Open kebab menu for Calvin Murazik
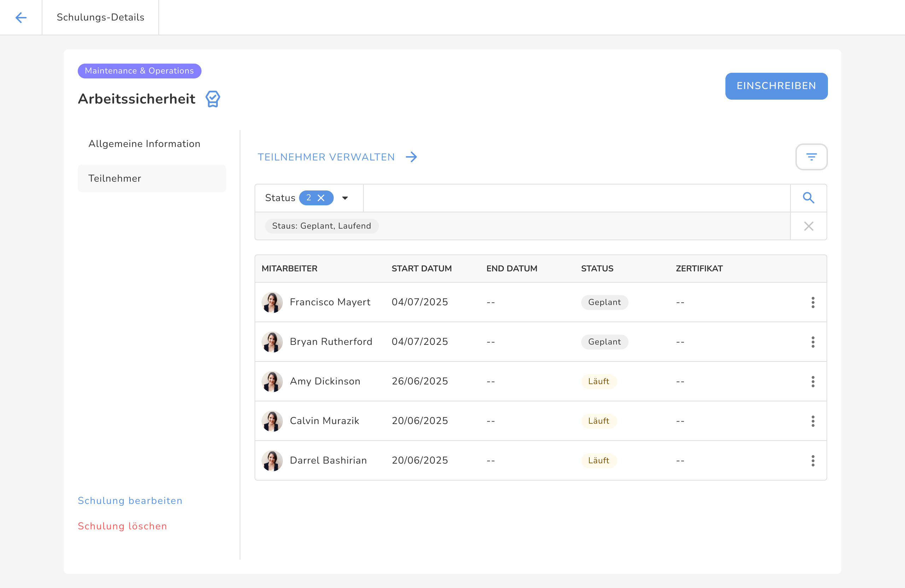The image size is (905, 588). (813, 421)
